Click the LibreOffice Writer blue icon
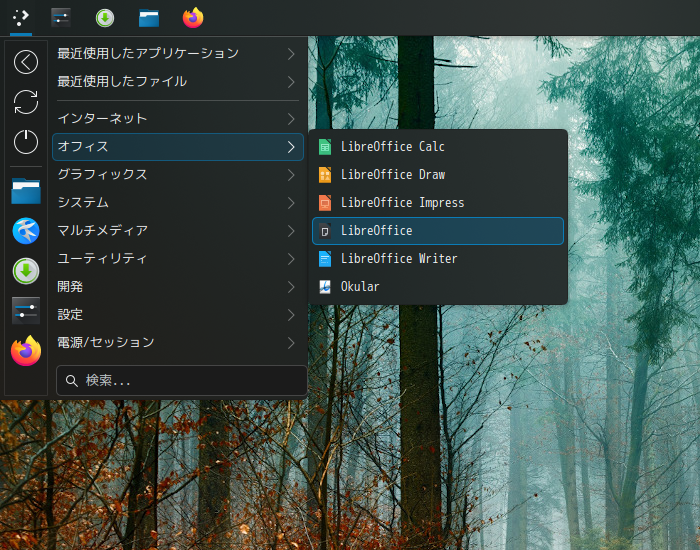Image resolution: width=700 pixels, height=550 pixels. coord(325,259)
